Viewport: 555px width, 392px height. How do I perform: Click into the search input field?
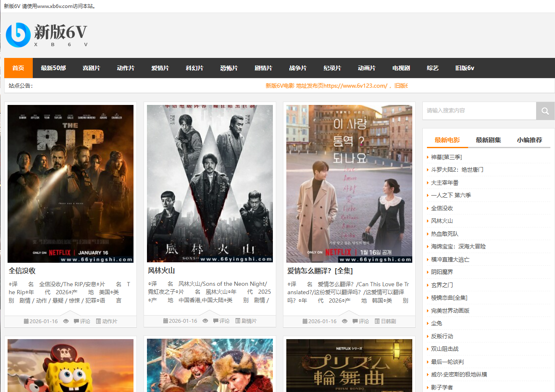click(479, 111)
